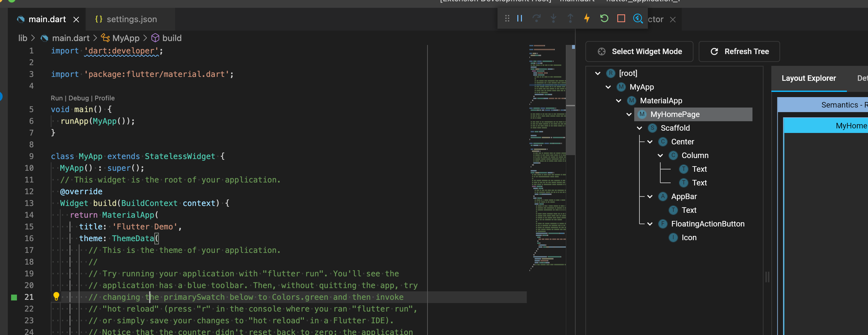This screenshot has height=335, width=868.
Task: Select the Layout Explorer tab
Action: pyautogui.click(x=809, y=78)
